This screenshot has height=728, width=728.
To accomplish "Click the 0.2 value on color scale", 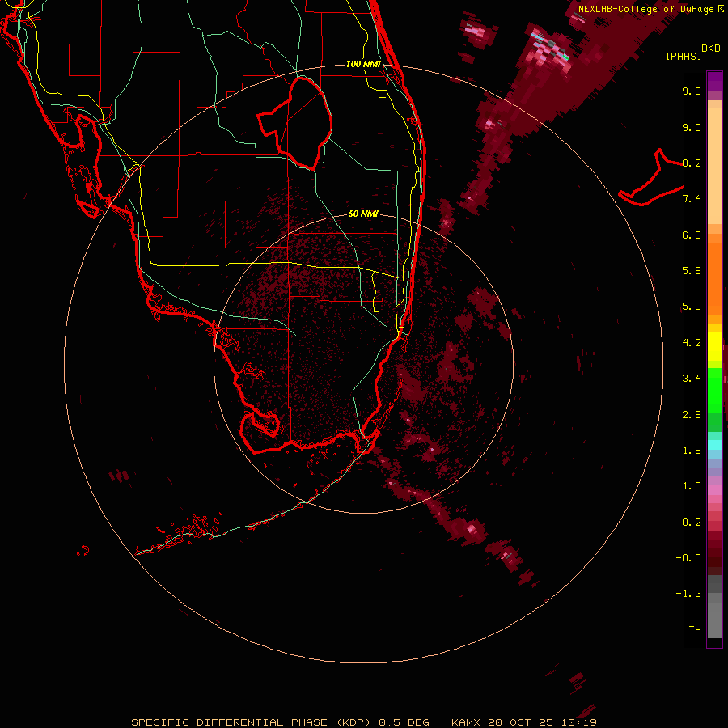I will click(692, 523).
